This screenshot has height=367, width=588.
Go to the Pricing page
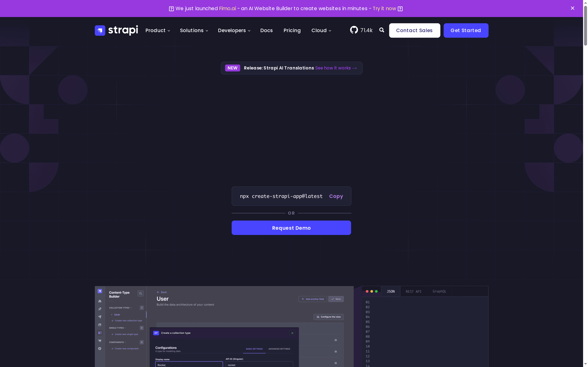[292, 31]
